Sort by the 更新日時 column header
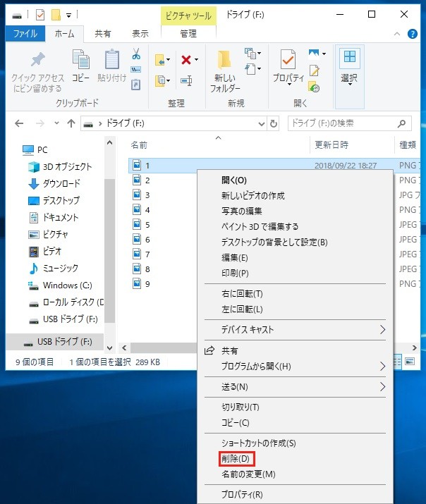 coord(332,145)
